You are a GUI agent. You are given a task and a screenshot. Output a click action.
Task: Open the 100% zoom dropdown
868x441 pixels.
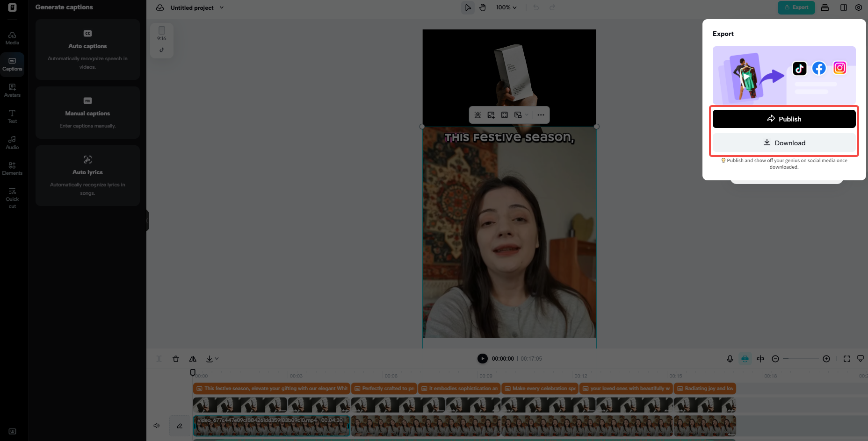[506, 7]
